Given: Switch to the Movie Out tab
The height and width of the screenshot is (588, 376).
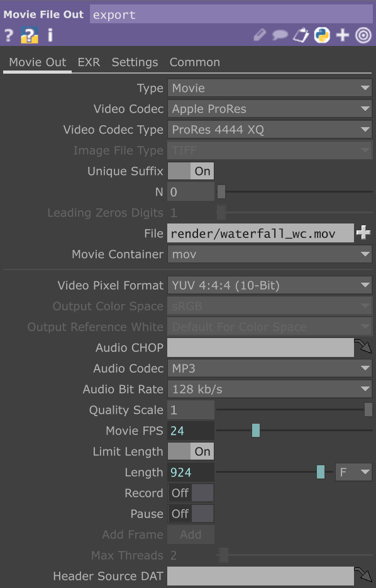Looking at the screenshot, I should coord(38,62).
